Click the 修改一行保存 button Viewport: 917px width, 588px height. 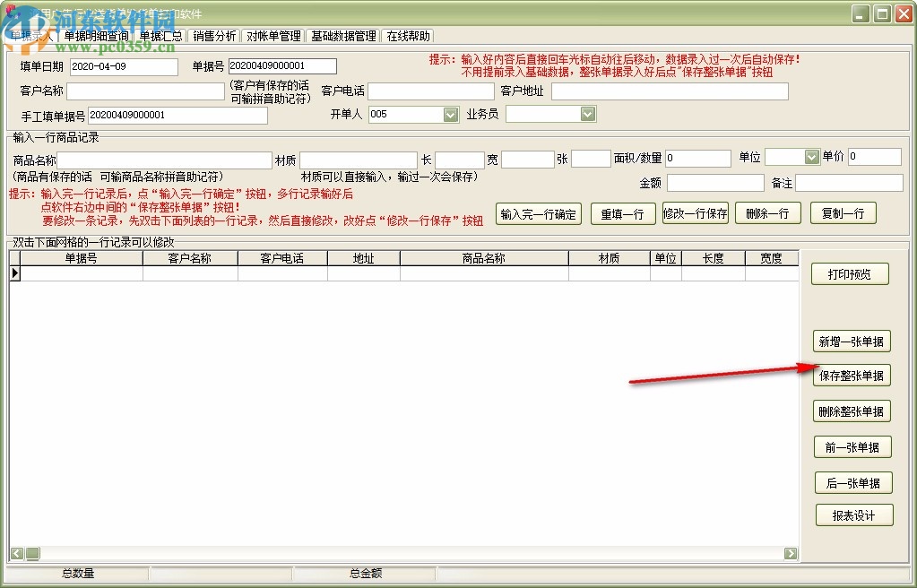[x=696, y=213]
